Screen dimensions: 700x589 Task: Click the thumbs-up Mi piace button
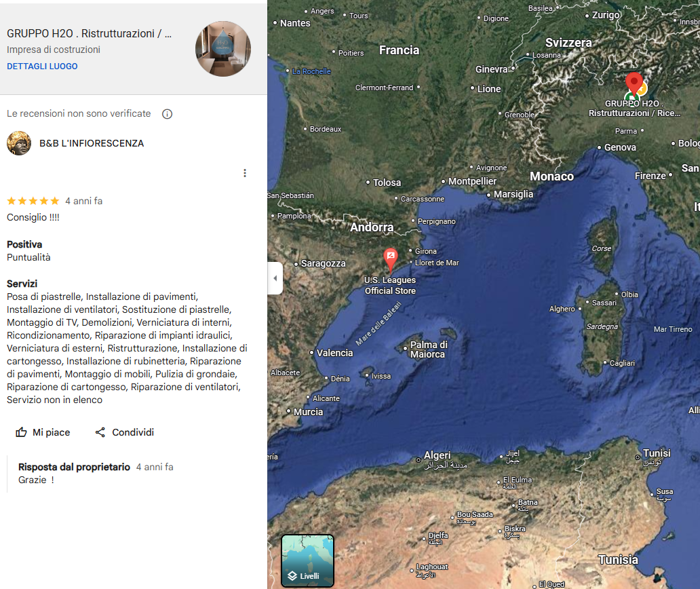(x=43, y=432)
